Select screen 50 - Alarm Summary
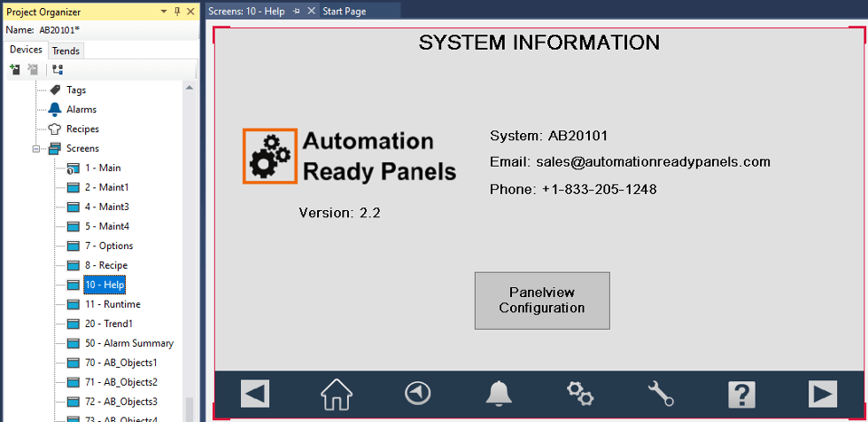This screenshot has width=868, height=422. 129,343
